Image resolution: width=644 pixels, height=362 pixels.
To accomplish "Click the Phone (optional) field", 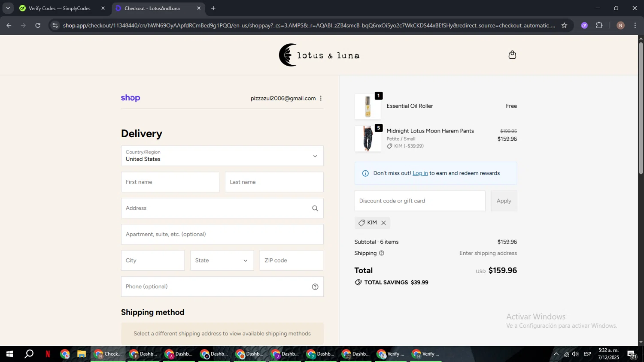I will [x=222, y=287].
